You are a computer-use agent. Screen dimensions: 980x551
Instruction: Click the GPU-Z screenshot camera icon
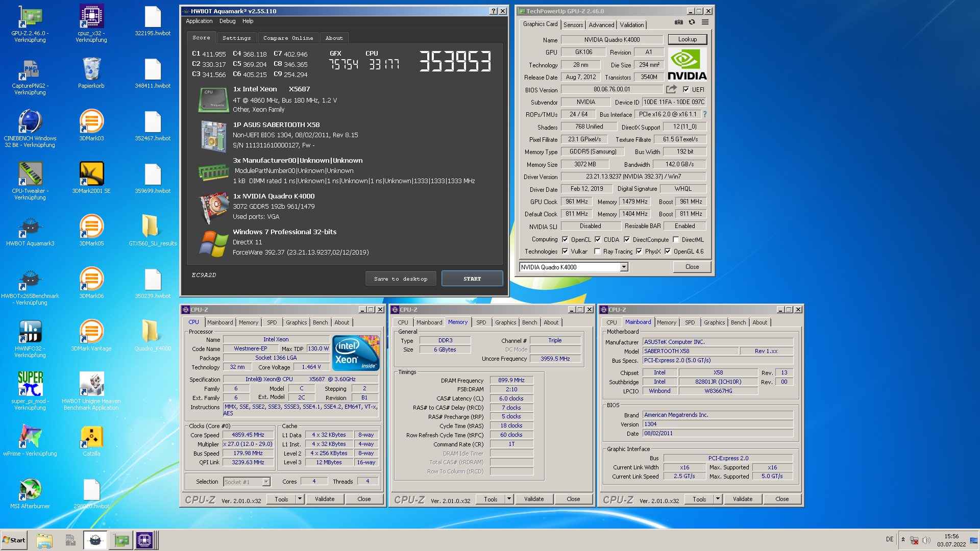(x=678, y=22)
